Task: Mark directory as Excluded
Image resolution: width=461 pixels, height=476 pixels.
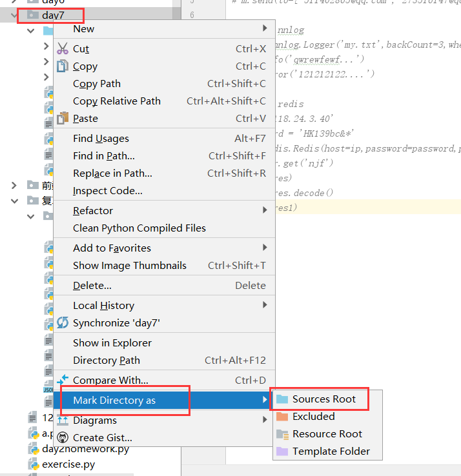Action: click(327, 416)
